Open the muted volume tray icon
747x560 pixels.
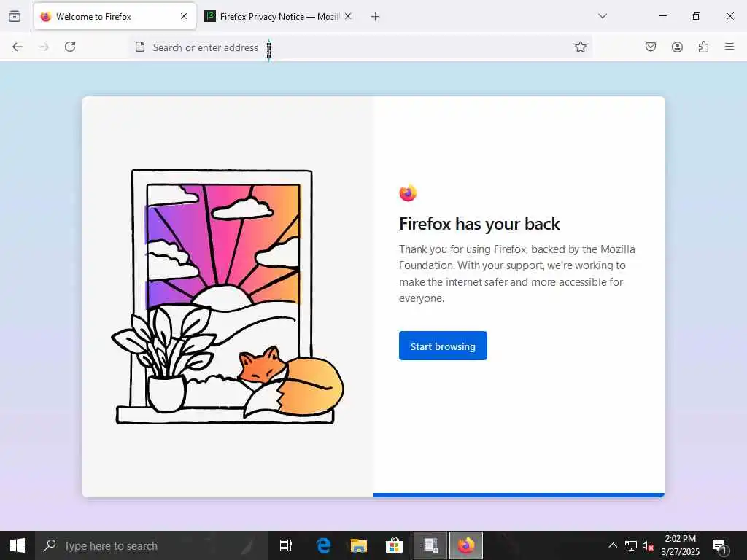coord(648,545)
